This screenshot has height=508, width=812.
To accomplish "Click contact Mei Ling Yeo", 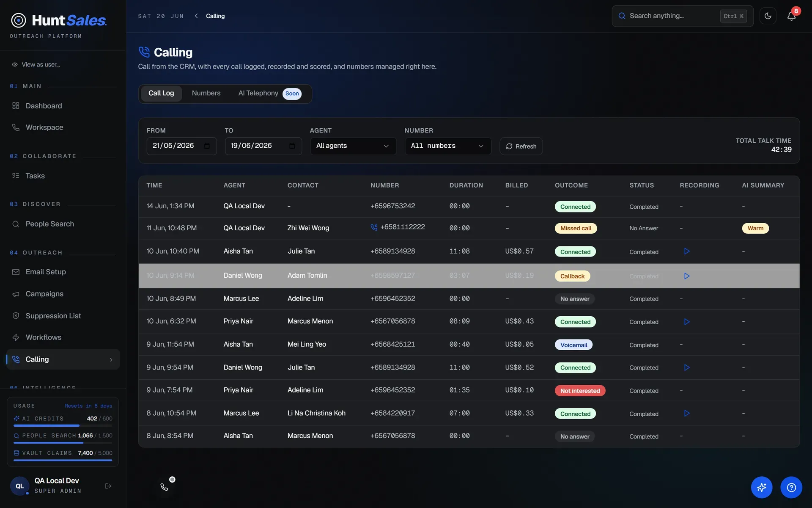I will [x=307, y=344].
